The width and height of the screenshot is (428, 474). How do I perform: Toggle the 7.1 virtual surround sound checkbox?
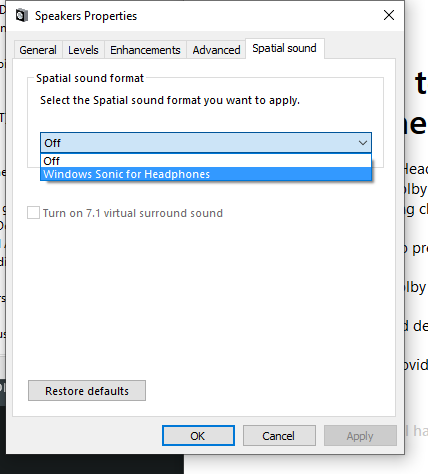[33, 213]
